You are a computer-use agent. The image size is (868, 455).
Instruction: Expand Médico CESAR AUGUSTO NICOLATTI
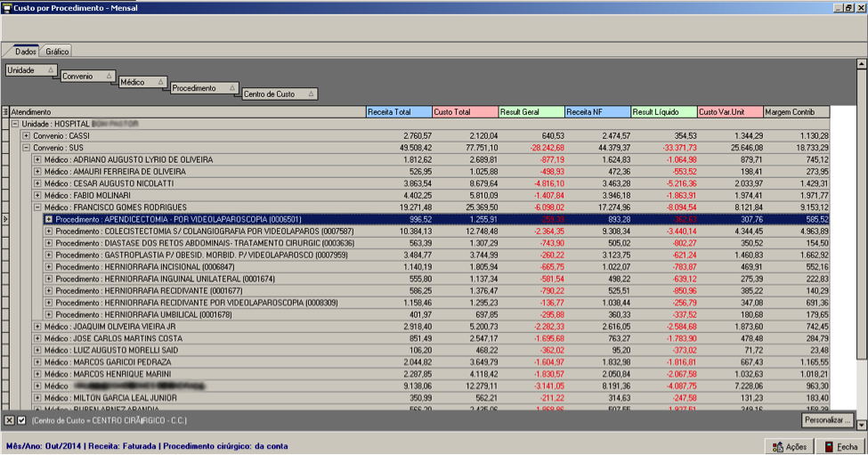tap(37, 183)
